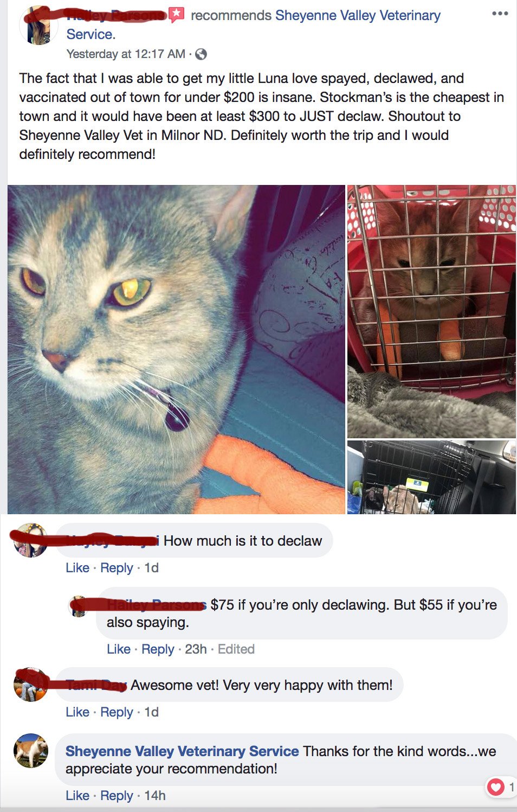The height and width of the screenshot is (812, 517).
Task: Open the post author's profile picture
Action: [x=38, y=25]
